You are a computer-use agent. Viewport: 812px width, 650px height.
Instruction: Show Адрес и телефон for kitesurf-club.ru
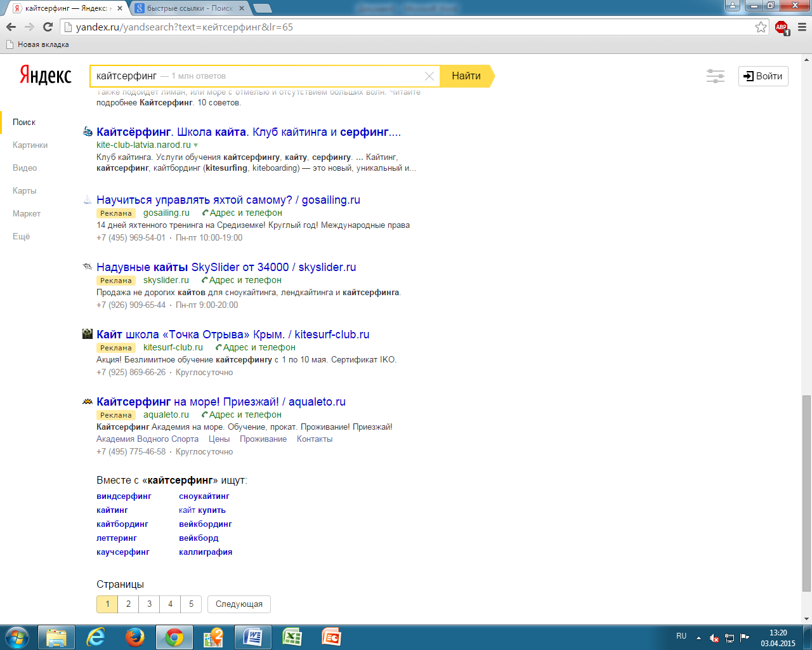click(x=255, y=347)
